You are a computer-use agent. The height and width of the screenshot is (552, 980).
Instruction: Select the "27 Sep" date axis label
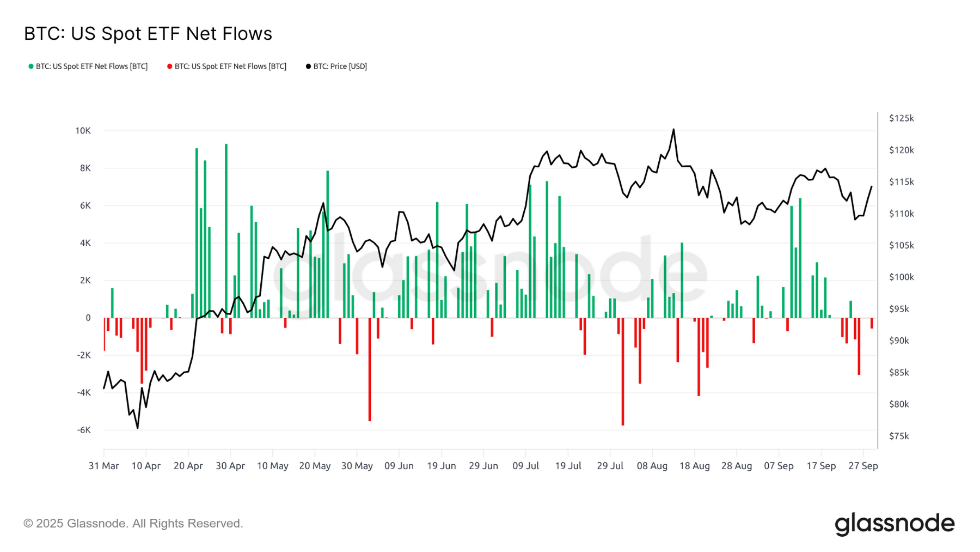(863, 466)
